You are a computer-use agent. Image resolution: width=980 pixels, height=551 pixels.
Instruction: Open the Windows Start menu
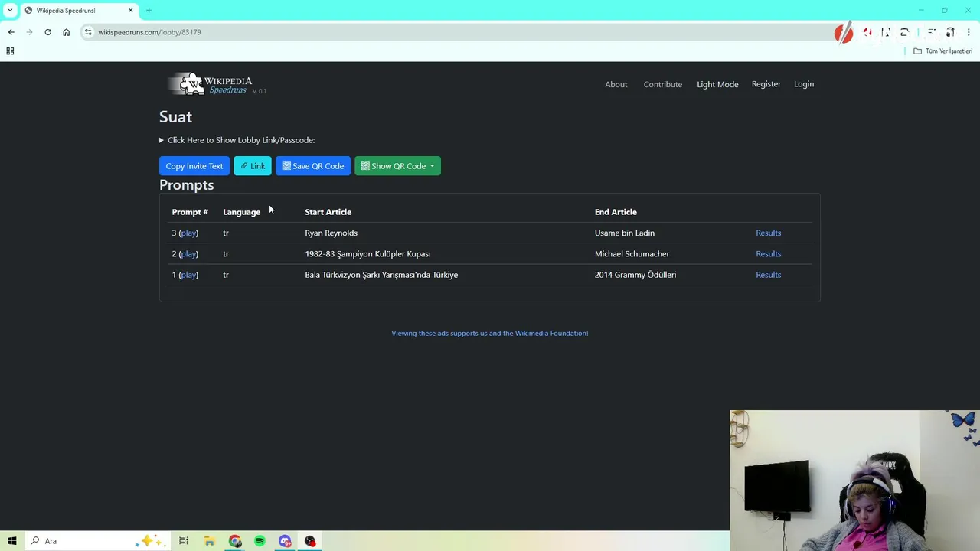pos(12,541)
